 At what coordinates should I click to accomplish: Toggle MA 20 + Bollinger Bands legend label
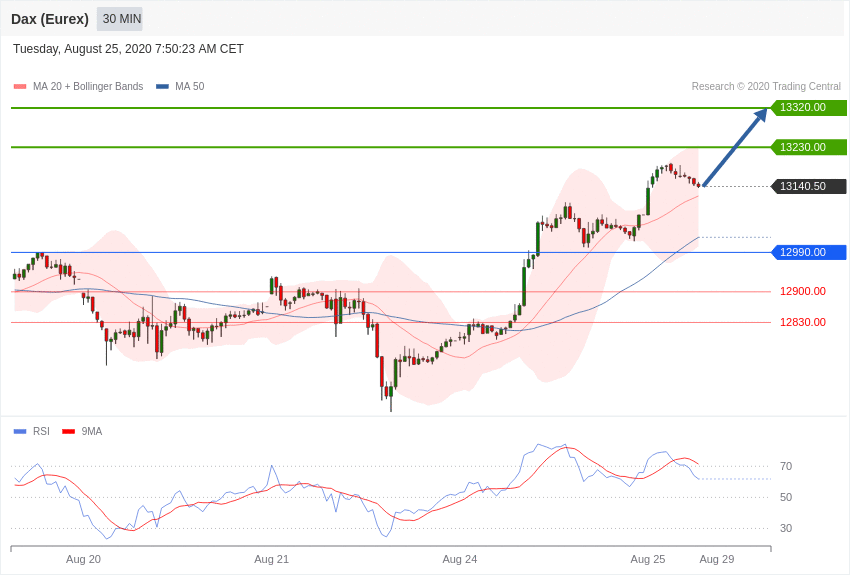pos(88,87)
